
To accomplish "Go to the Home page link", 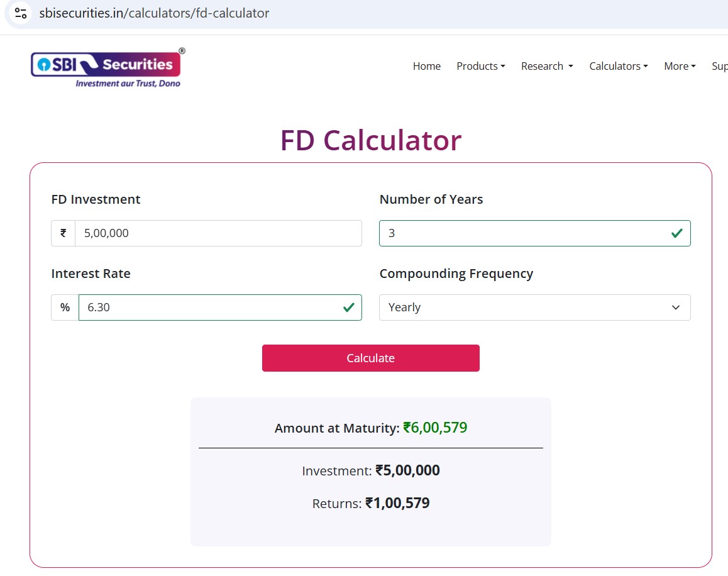I will click(x=426, y=66).
